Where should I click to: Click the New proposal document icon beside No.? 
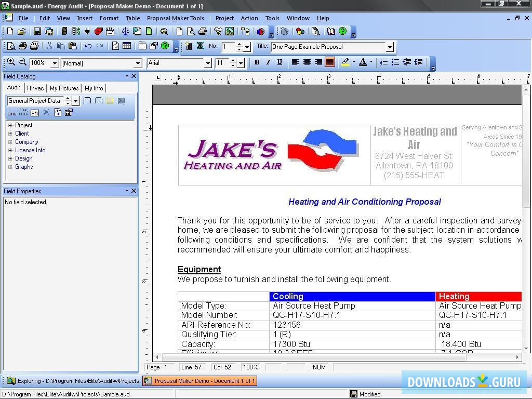tap(189, 46)
